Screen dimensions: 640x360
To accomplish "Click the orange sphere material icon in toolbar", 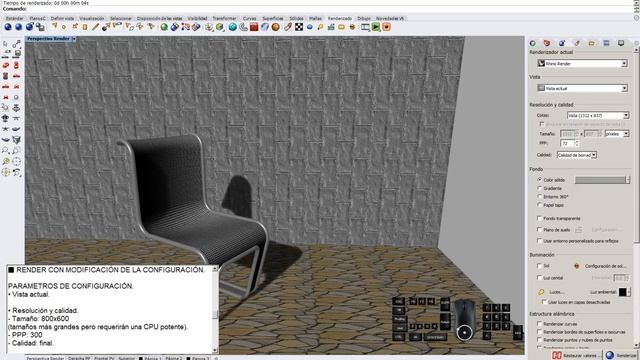I will 276,27.
